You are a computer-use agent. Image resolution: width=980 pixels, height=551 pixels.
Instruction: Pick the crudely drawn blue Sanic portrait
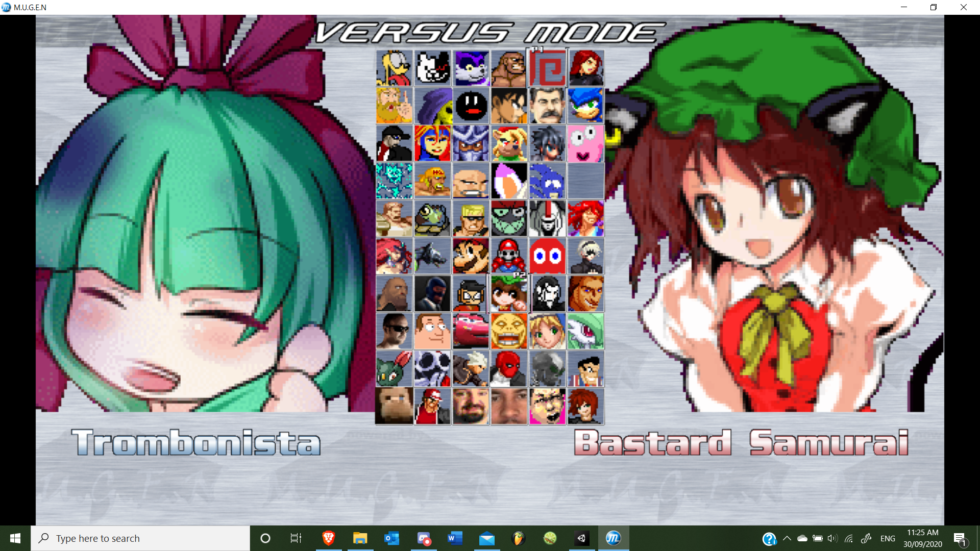pos(547,181)
